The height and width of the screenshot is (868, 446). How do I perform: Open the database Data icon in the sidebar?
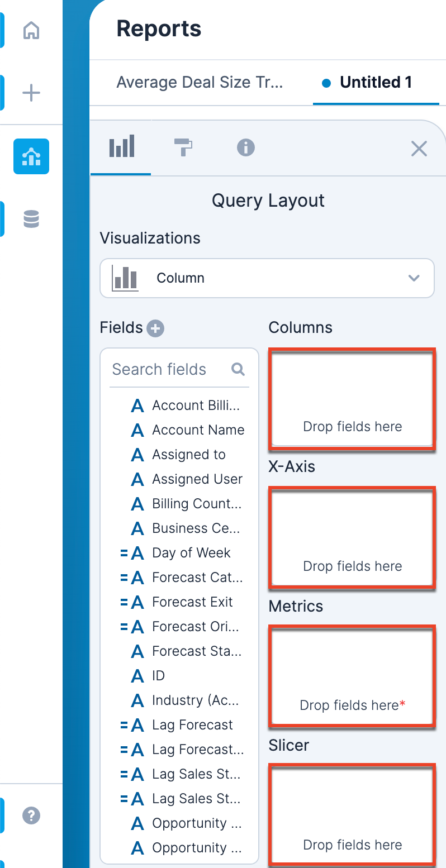[31, 219]
